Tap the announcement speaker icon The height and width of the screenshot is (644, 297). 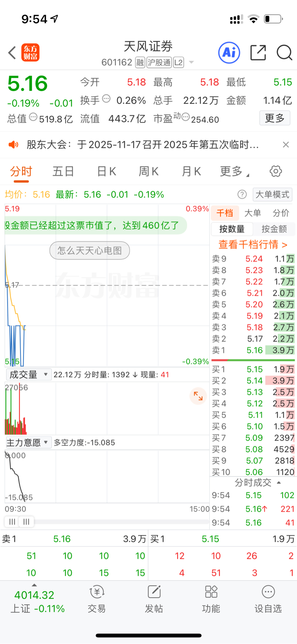14,145
